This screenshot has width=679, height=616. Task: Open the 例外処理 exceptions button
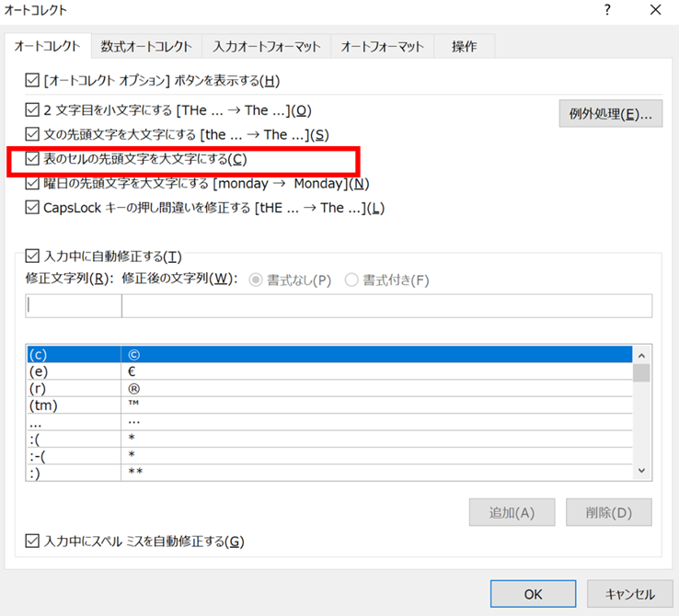[610, 114]
